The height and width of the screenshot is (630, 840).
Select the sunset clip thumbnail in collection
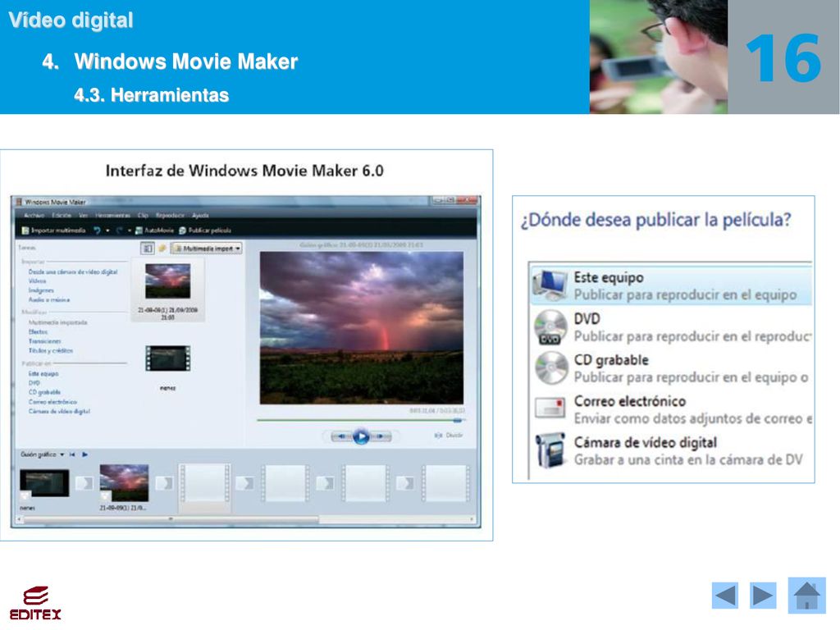point(167,281)
